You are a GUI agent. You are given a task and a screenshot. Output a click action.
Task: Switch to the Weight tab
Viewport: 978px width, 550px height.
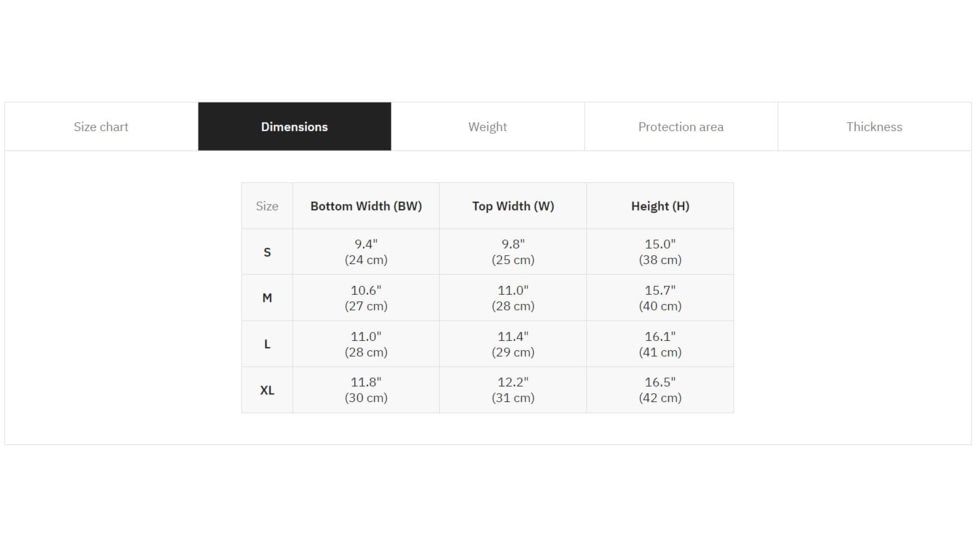487,127
